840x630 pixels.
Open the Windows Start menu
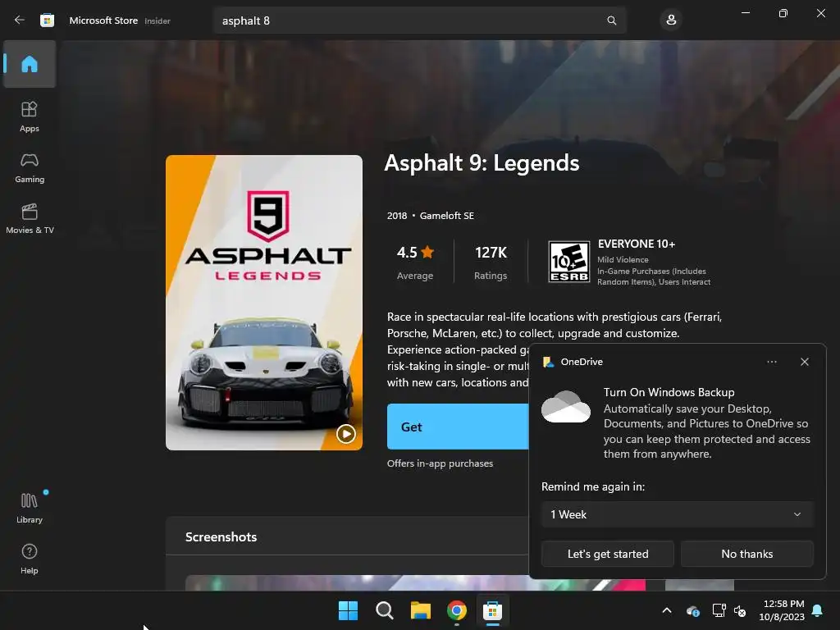(348, 610)
